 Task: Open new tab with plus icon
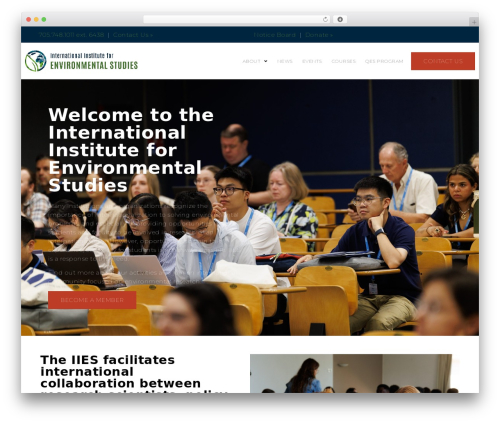click(474, 22)
